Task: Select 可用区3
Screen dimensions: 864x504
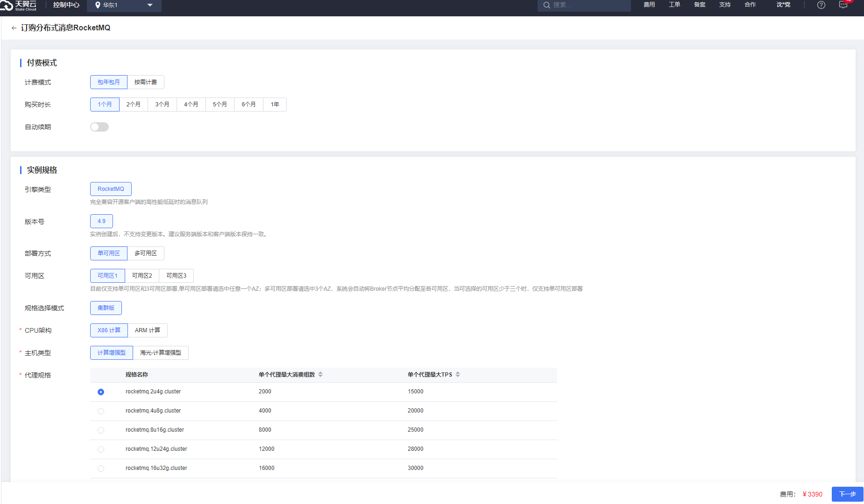Action: tap(177, 276)
